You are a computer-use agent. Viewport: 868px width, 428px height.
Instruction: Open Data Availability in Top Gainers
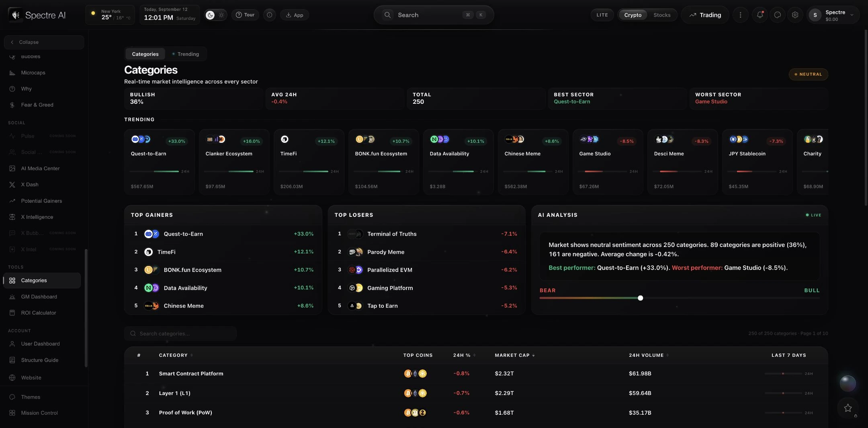223,288
